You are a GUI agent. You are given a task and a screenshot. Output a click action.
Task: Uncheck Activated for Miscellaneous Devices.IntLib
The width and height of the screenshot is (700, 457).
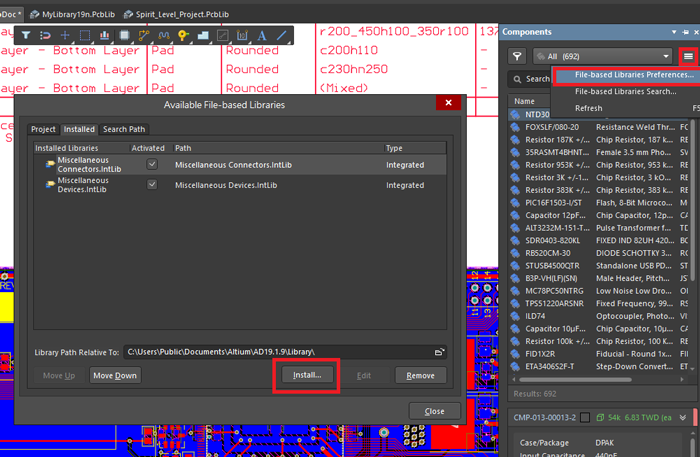[x=152, y=185]
